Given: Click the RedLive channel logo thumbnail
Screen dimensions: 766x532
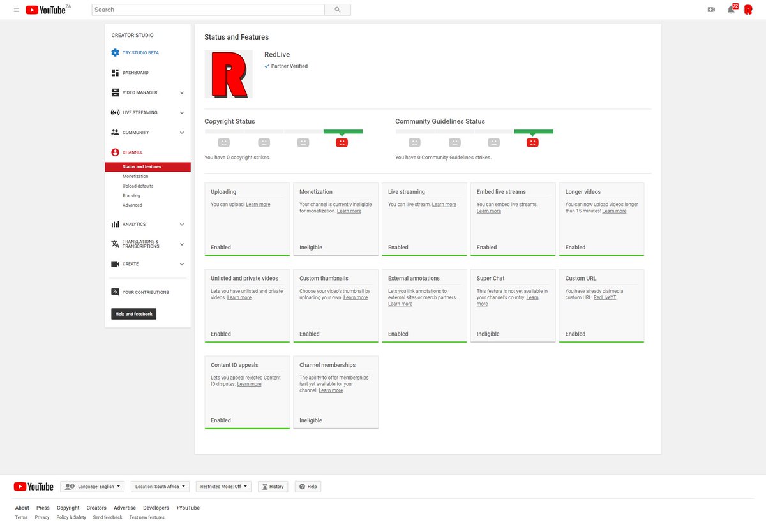Looking at the screenshot, I should point(229,75).
